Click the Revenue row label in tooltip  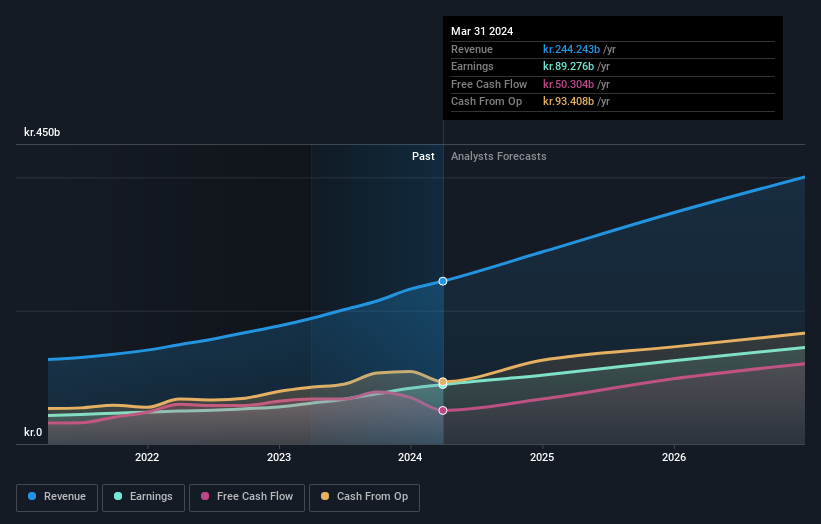click(472, 49)
